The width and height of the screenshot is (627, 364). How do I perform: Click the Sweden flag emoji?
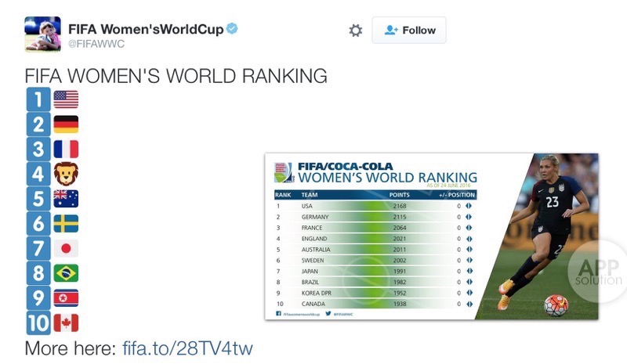[x=66, y=224]
